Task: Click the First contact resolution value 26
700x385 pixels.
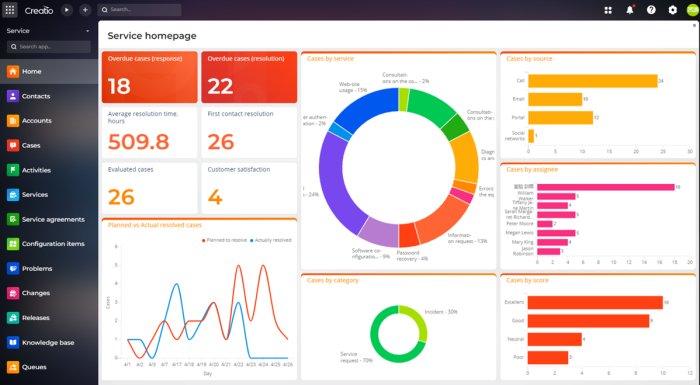Action: (221, 142)
